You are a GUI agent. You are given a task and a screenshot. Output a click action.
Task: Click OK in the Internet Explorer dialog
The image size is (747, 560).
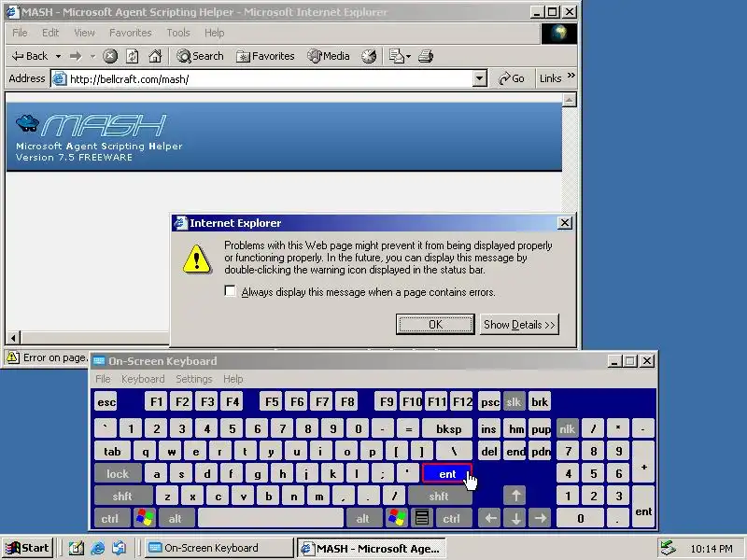[435, 324]
